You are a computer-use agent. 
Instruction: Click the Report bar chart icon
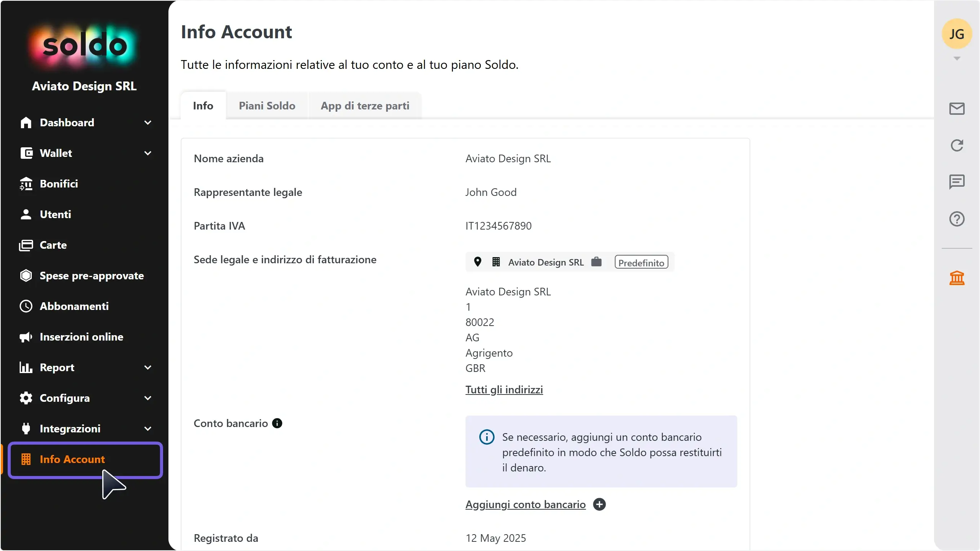pyautogui.click(x=26, y=367)
